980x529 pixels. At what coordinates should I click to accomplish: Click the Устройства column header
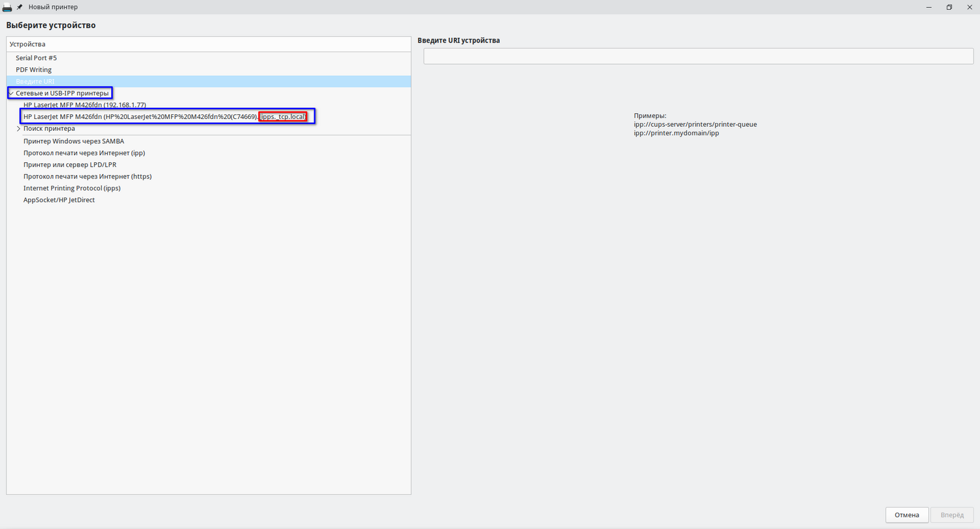click(27, 44)
